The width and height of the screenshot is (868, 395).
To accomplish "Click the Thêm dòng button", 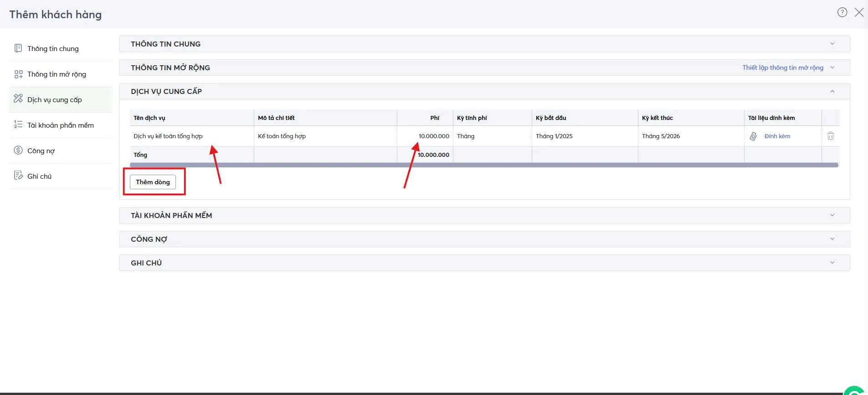I will [x=153, y=182].
